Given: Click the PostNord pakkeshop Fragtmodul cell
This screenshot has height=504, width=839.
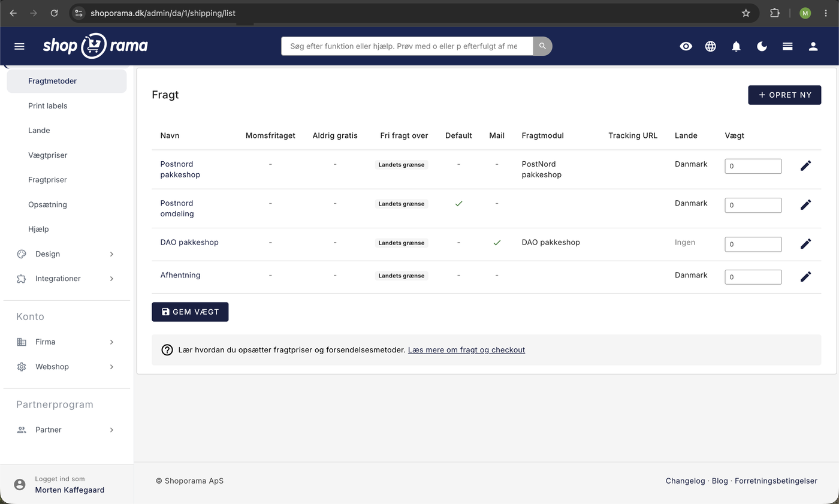Looking at the screenshot, I should 542,170.
